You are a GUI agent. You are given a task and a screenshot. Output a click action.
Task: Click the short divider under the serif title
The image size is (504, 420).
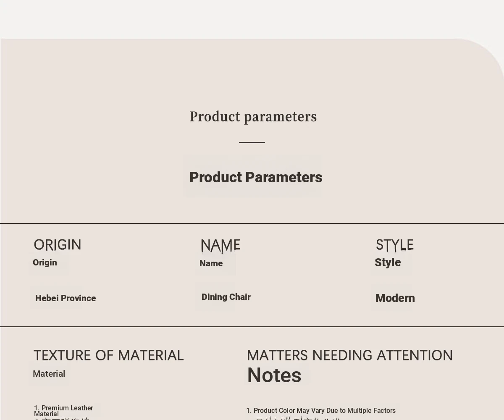pyautogui.click(x=252, y=142)
